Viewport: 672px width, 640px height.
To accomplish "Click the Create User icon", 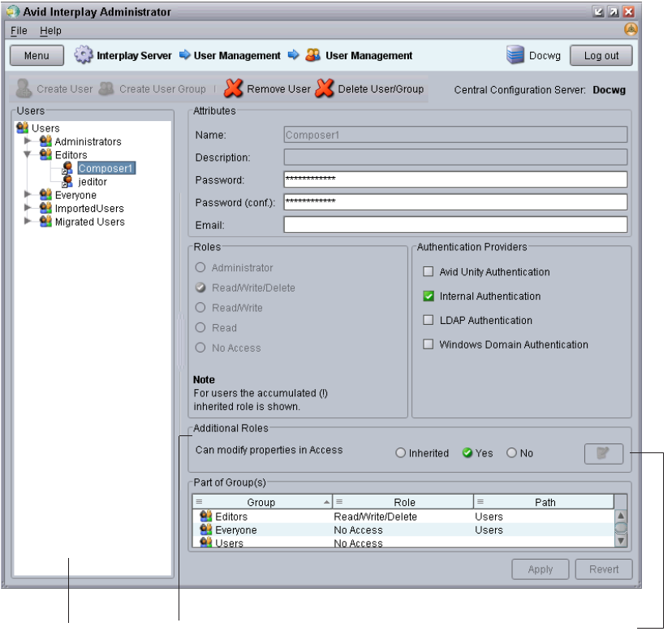I will [x=24, y=89].
